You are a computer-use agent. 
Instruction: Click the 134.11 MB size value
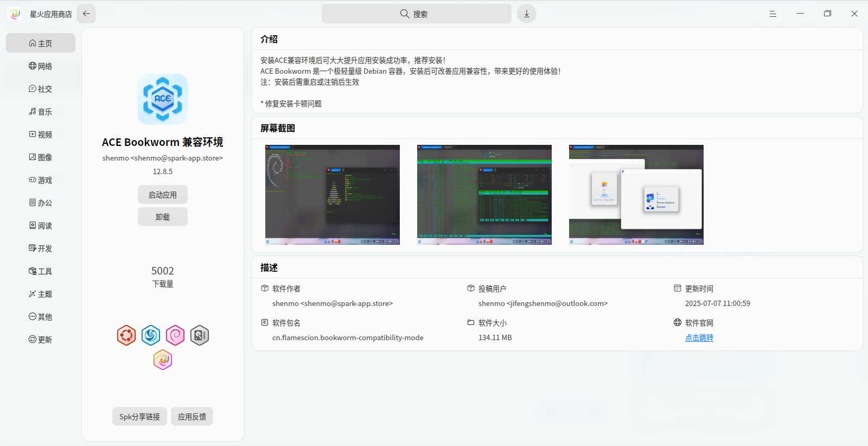point(495,337)
